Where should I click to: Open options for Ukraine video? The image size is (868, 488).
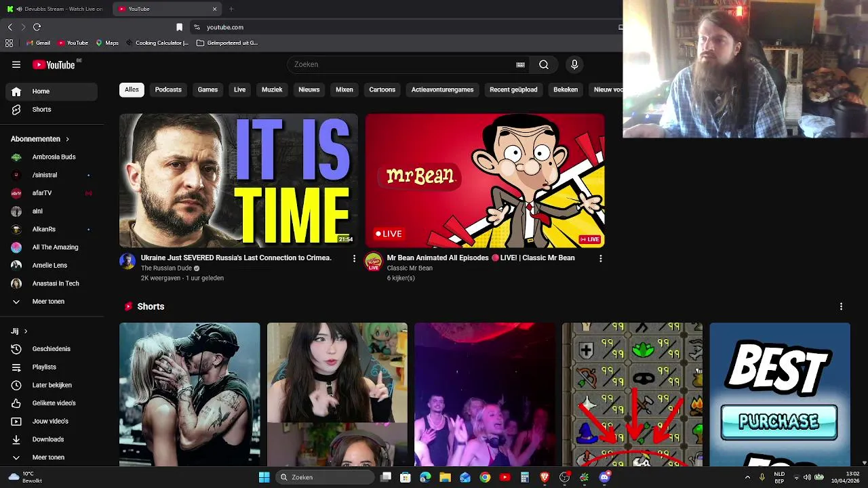[354, 258]
